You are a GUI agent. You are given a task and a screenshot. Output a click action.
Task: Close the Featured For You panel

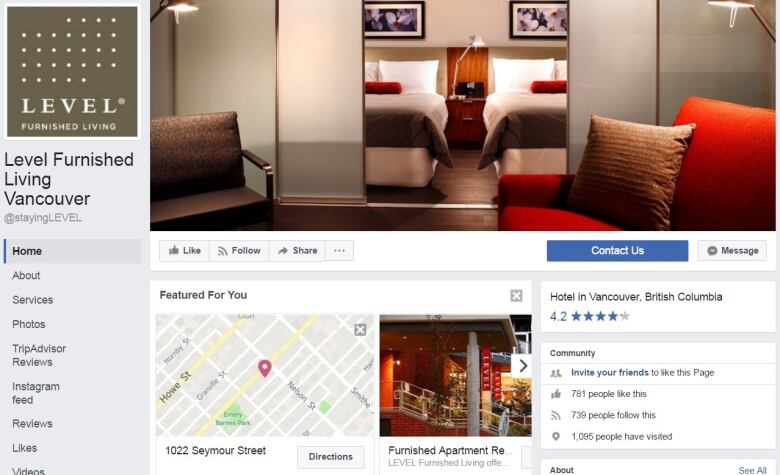516,296
